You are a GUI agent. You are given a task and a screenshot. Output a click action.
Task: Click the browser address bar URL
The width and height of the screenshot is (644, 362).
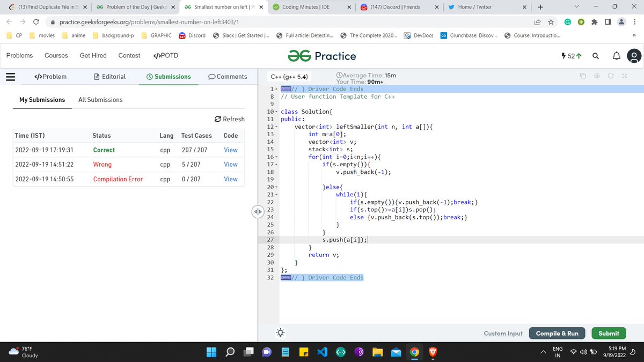pos(149,23)
